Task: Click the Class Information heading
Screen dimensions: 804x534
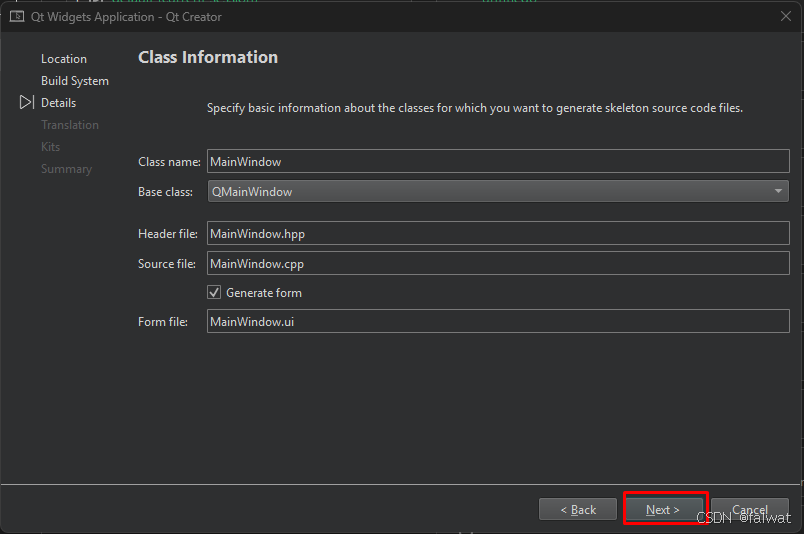Action: (x=208, y=57)
